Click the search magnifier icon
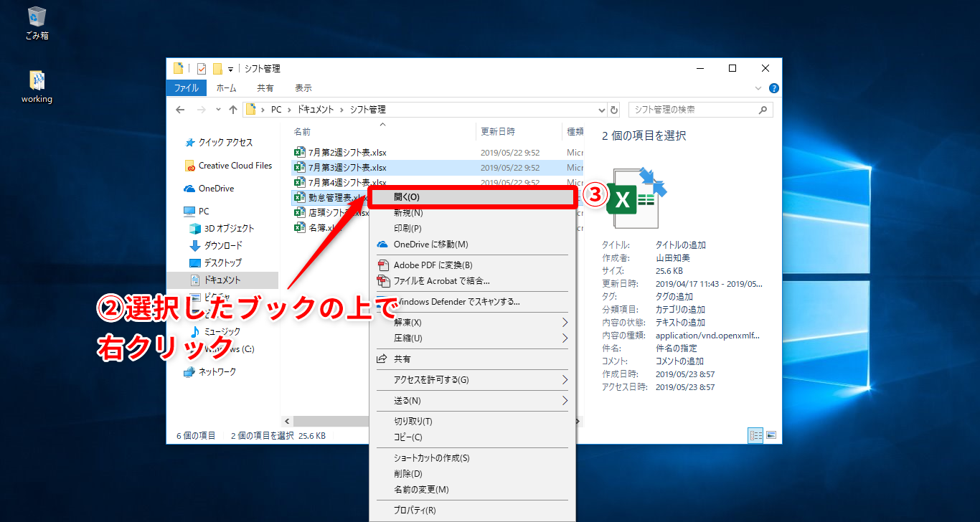 pyautogui.click(x=763, y=110)
